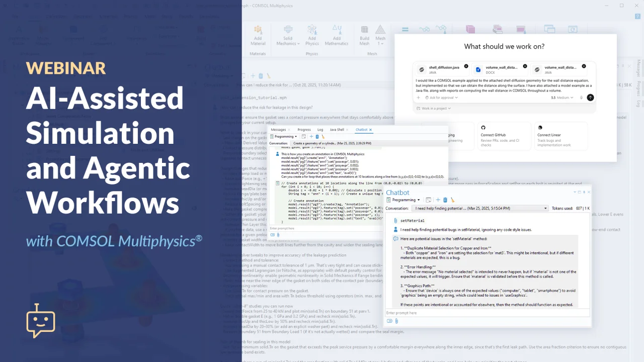Remove the volume_wall_dista DOCX attachment
This screenshot has height=362, width=644.
pos(525,66)
